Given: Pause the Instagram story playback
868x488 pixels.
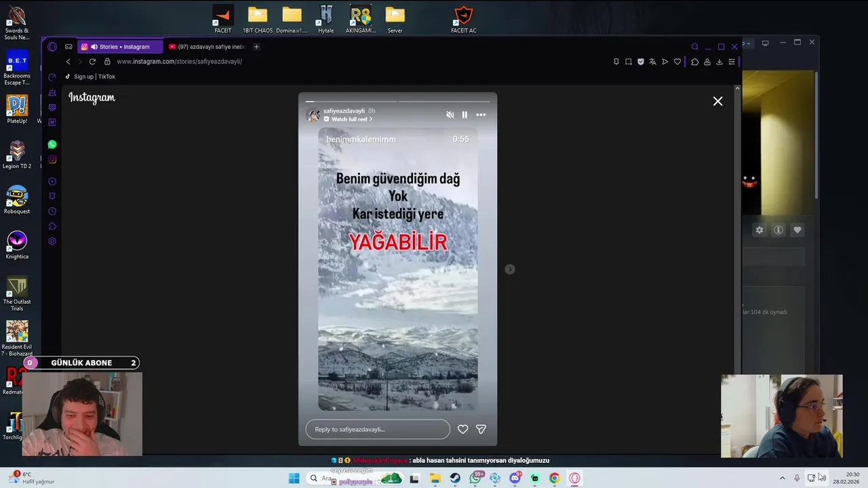Looking at the screenshot, I should (x=465, y=115).
